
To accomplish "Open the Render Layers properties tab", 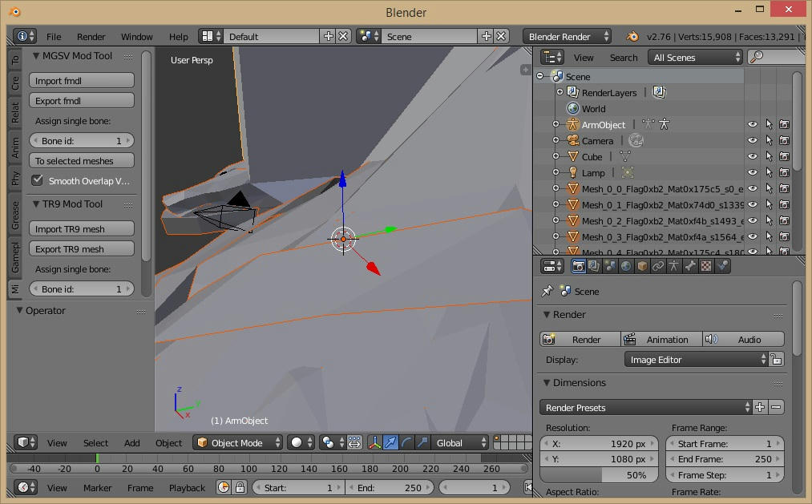I will 594,266.
